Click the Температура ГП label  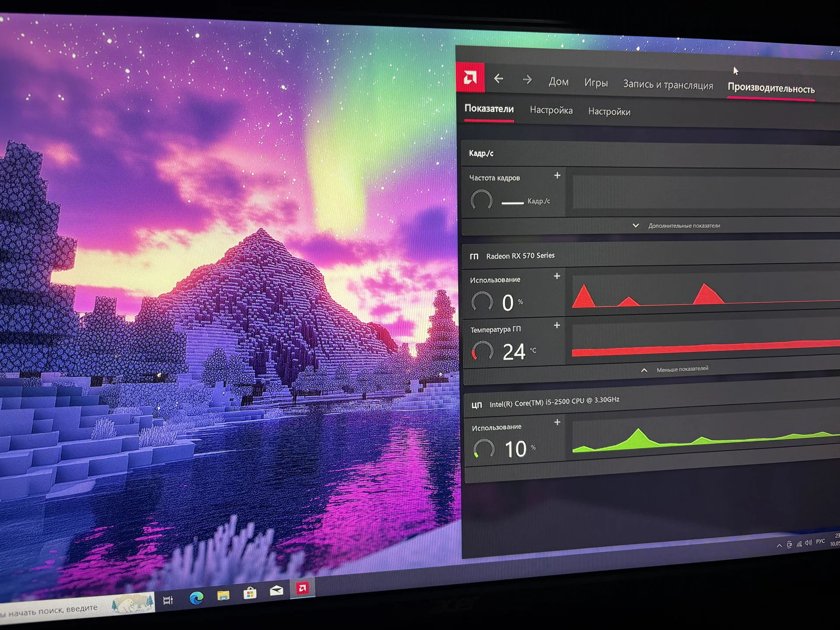pos(496,329)
